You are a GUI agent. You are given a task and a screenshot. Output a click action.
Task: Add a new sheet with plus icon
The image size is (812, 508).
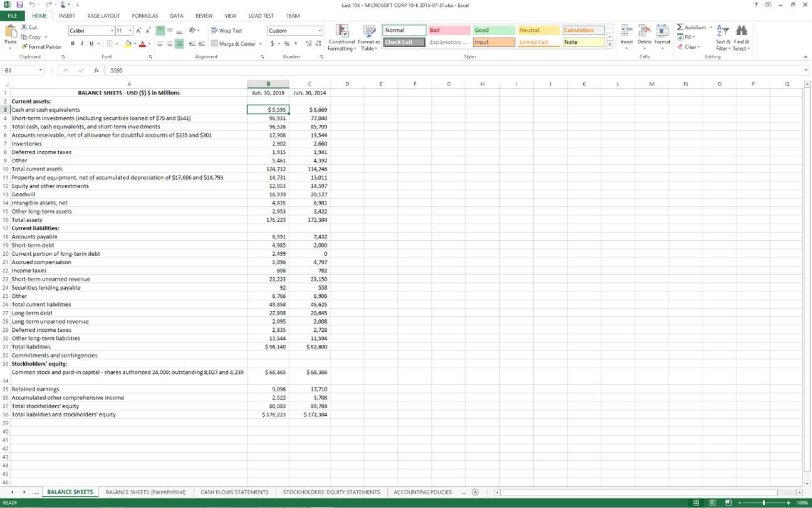coord(475,492)
